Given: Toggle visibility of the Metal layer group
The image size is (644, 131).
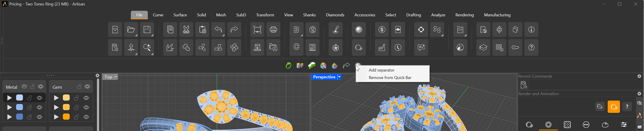Looking at the screenshot, I should tap(41, 87).
